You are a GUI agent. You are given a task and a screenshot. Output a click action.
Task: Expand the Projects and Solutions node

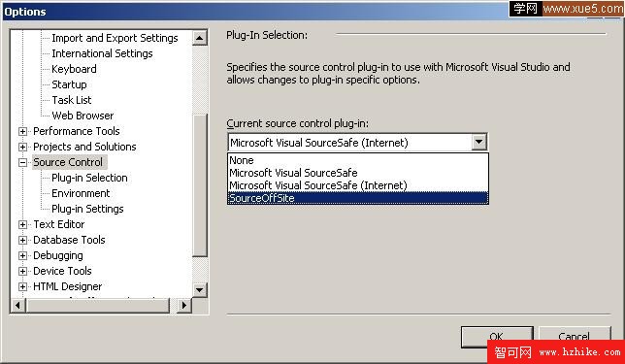22,147
